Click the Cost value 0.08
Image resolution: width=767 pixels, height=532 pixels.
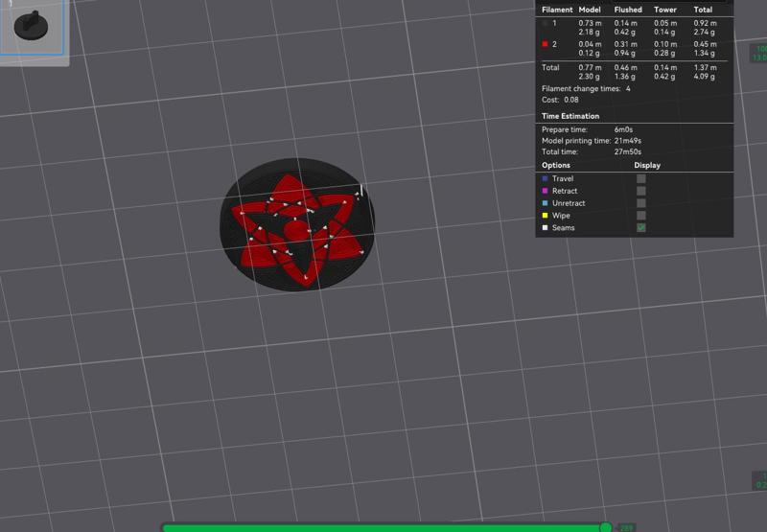pos(570,100)
